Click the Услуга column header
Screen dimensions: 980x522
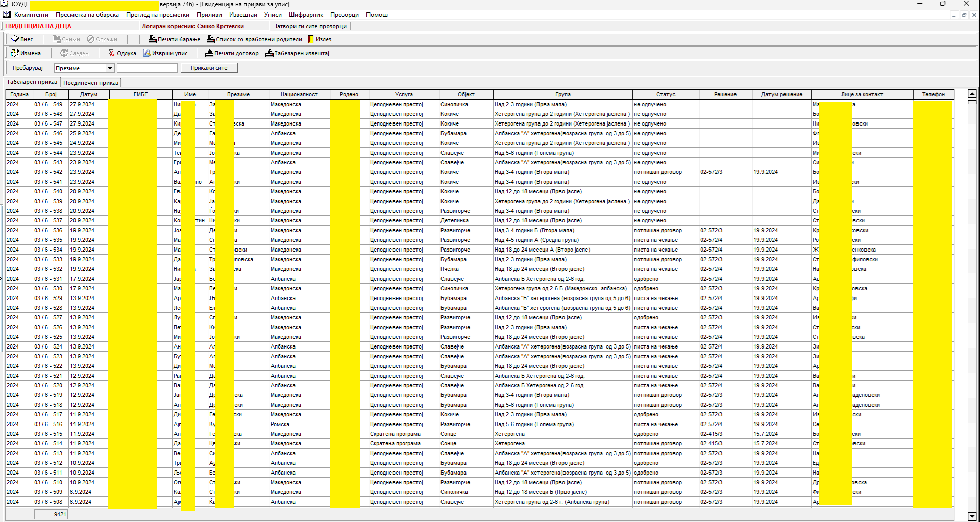pos(404,94)
